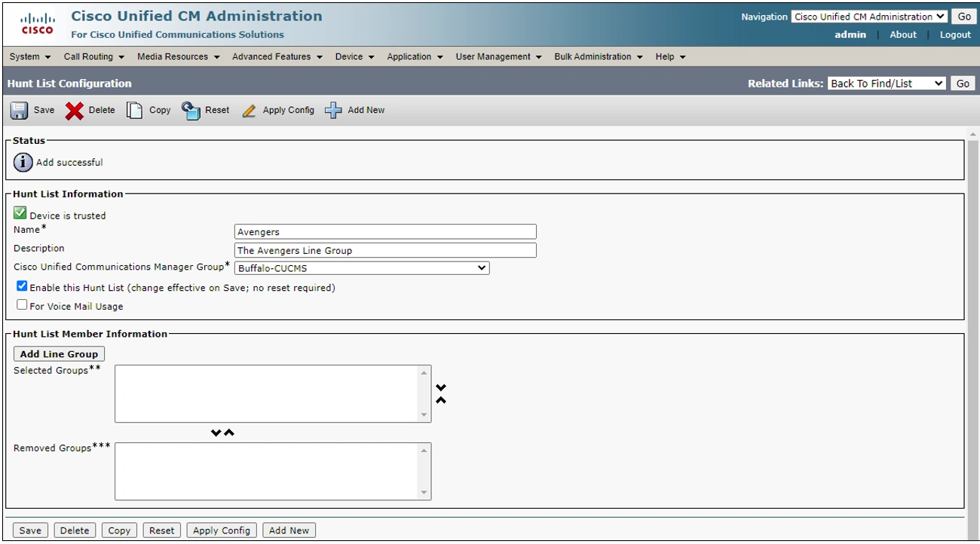The width and height of the screenshot is (980, 544).
Task: Click the Save label in top toolbar
Action: pos(44,110)
